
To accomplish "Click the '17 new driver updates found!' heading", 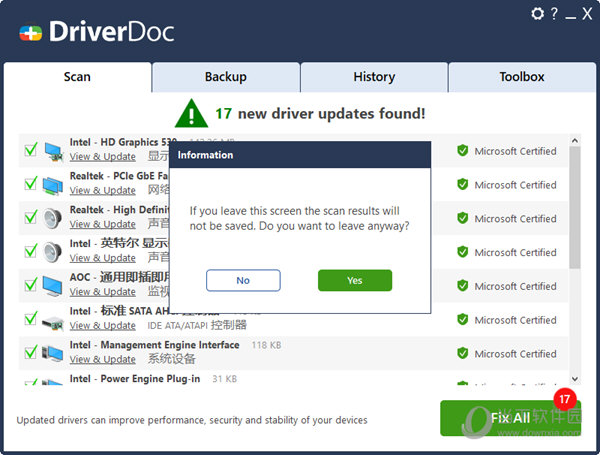I will (320, 114).
